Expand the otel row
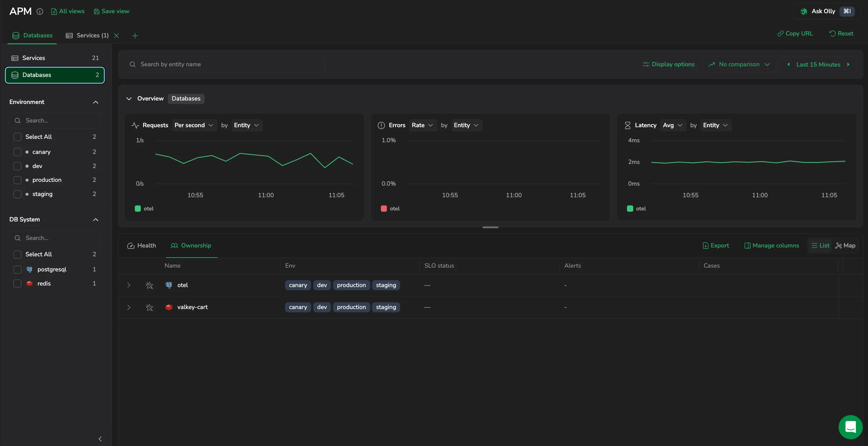This screenshot has height=446, width=868. 129,285
